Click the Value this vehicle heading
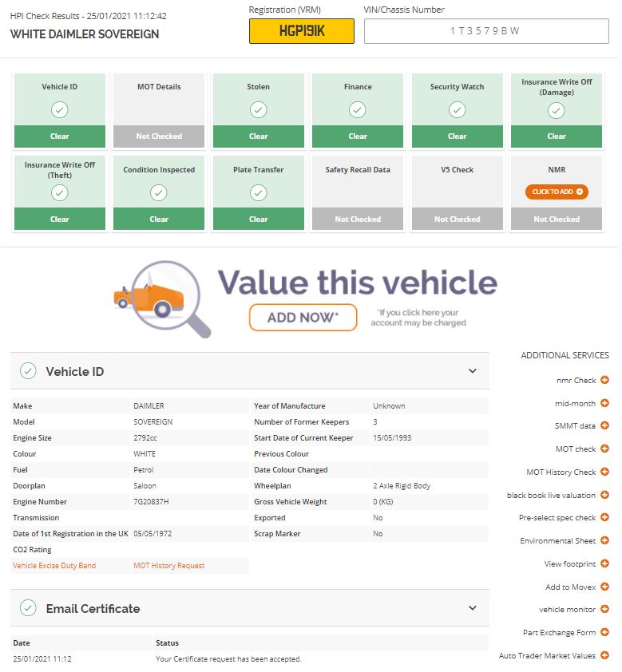 358,282
